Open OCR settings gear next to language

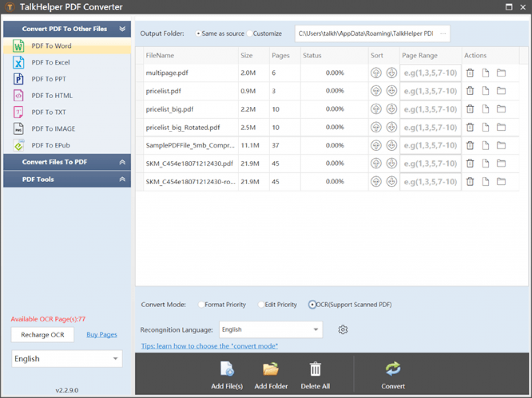click(x=342, y=330)
